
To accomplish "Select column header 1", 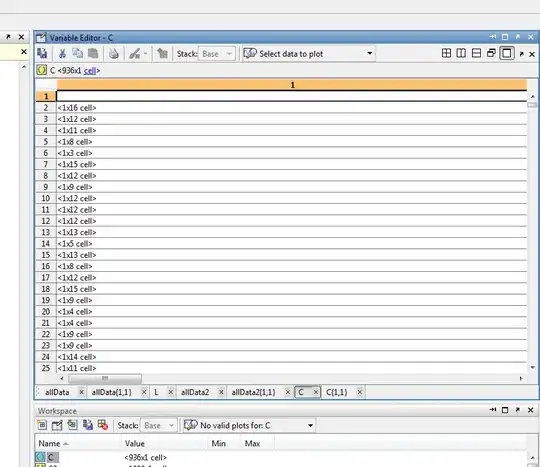I will coord(292,85).
